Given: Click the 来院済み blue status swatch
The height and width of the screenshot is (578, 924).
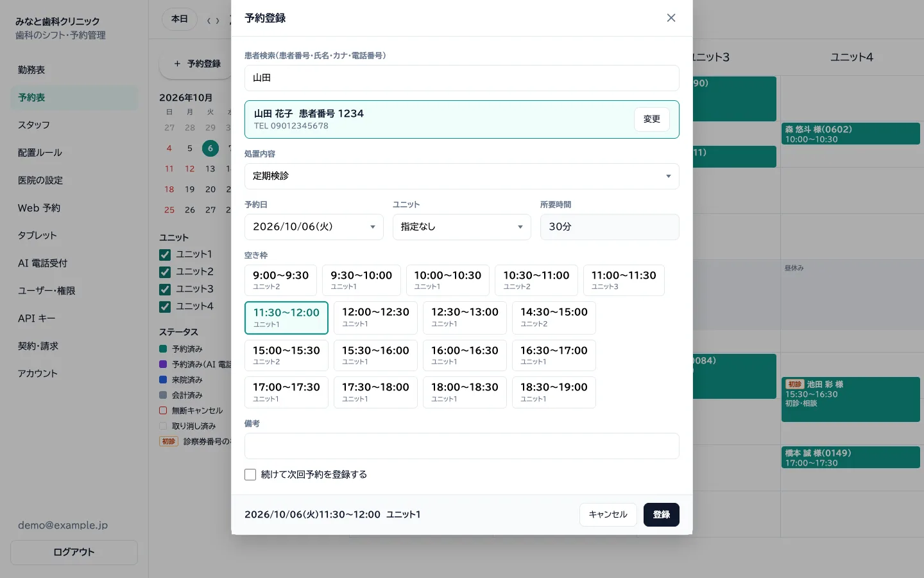Looking at the screenshot, I should (x=163, y=380).
